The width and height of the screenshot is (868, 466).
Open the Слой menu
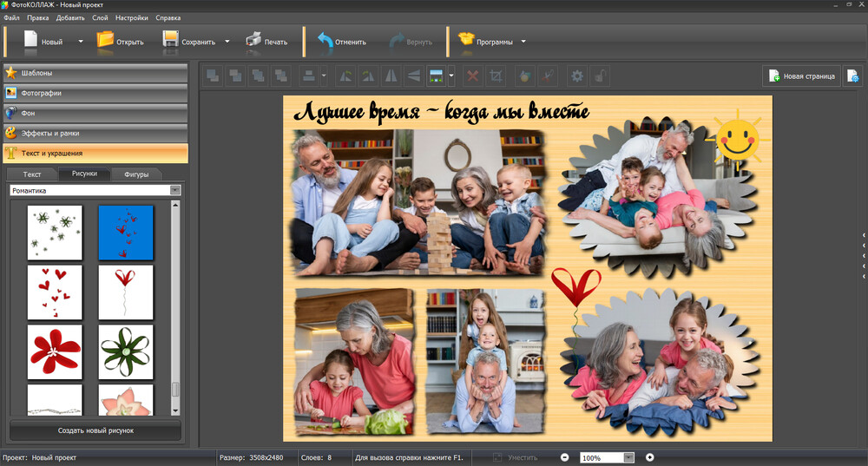(x=100, y=17)
